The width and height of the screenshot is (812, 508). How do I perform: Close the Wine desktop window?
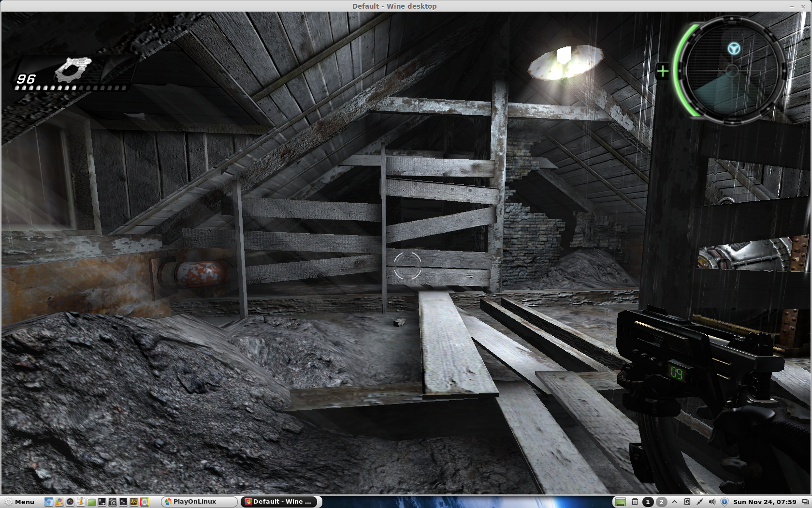tap(803, 6)
